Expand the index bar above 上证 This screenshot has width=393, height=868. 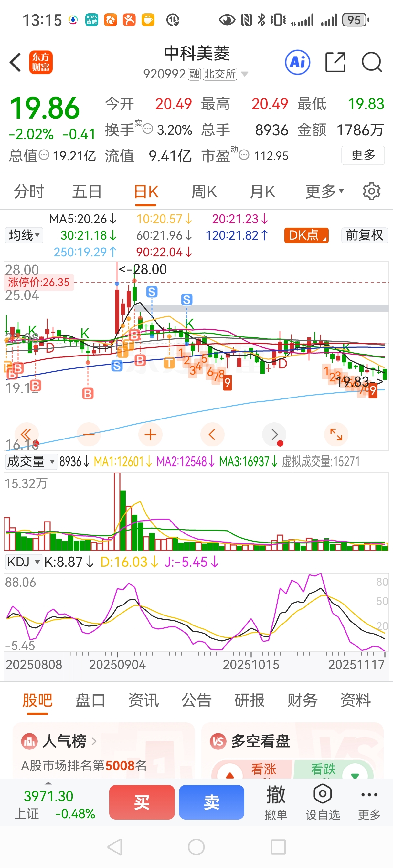click(48, 783)
